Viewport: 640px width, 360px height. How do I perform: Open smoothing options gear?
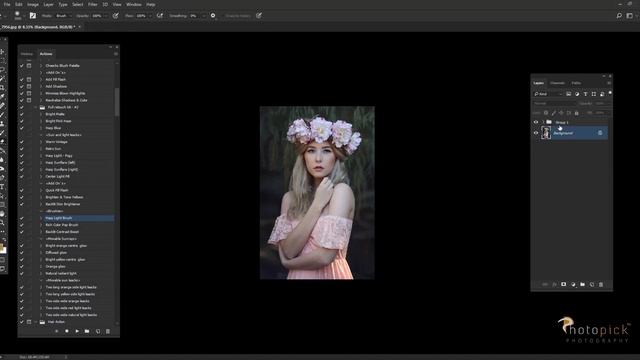pyautogui.click(x=213, y=16)
